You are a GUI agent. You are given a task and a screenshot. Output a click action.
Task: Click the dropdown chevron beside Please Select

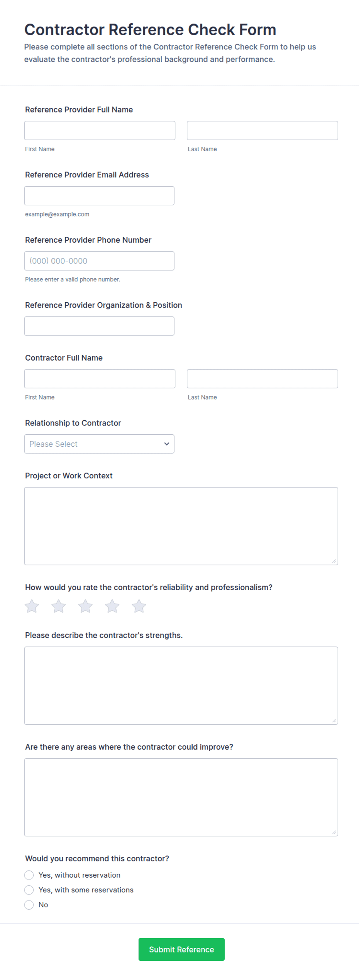coord(167,444)
